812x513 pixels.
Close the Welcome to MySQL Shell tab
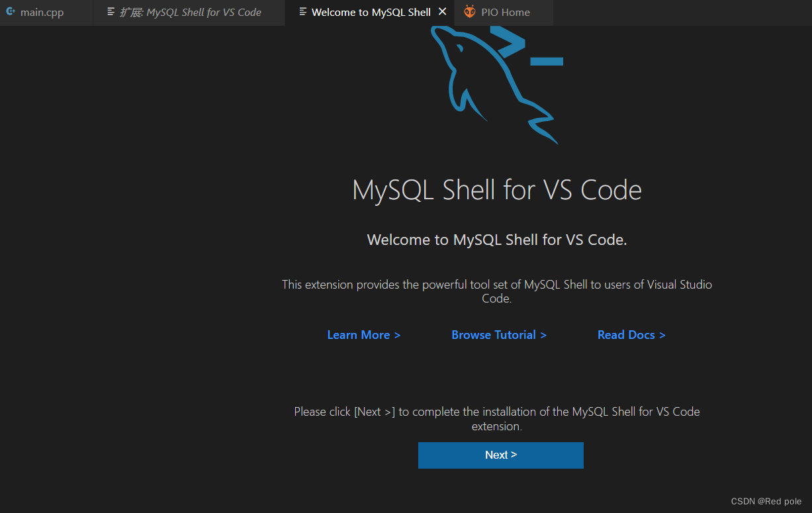pos(443,11)
